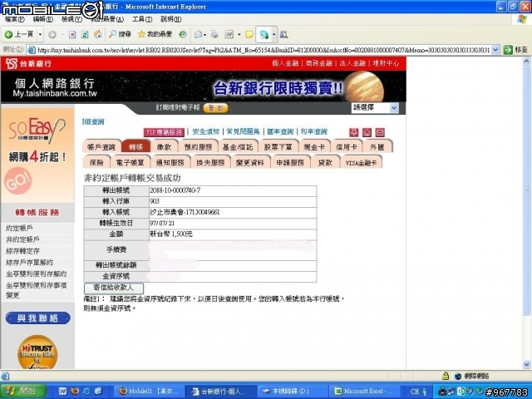Click the IE Back button
The height and width of the screenshot is (399, 532).
click(20, 34)
